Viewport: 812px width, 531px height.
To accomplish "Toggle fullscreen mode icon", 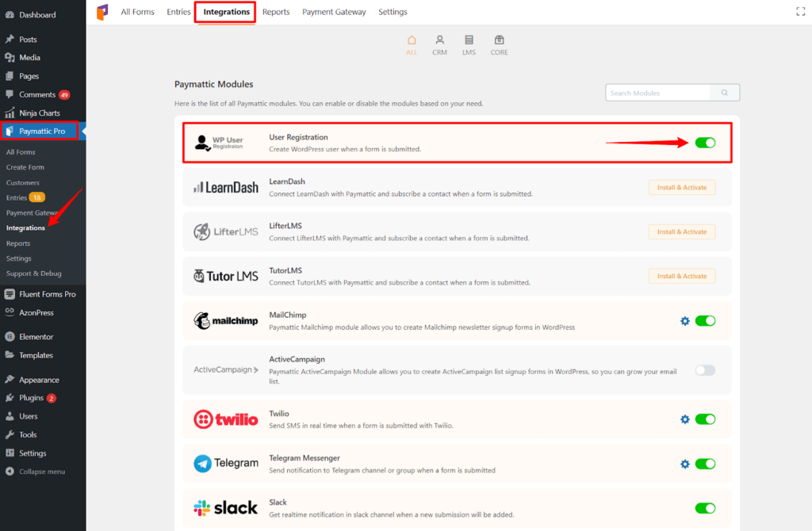I will tap(801, 11).
